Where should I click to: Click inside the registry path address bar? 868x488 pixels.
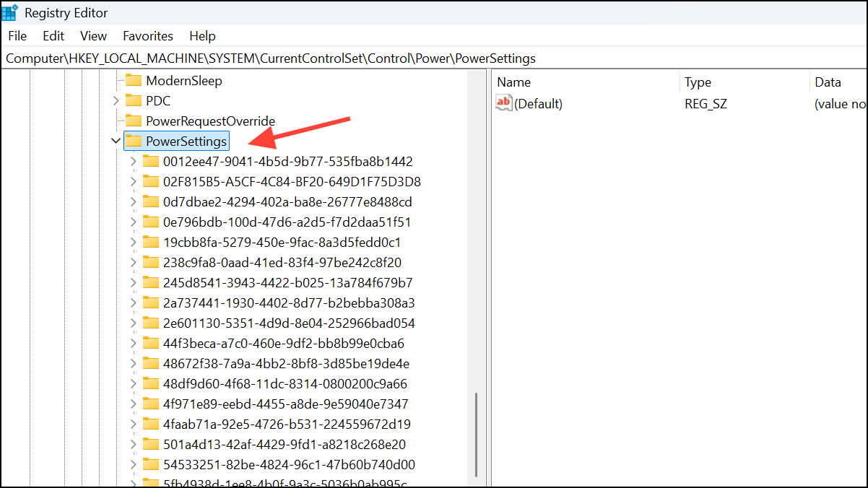click(289, 58)
